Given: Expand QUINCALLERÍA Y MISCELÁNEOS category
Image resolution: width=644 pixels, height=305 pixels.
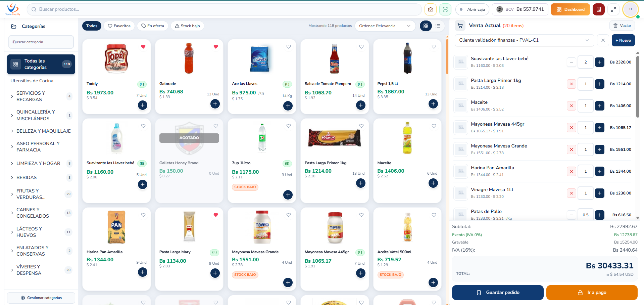Looking at the screenshot, I should point(12,116).
